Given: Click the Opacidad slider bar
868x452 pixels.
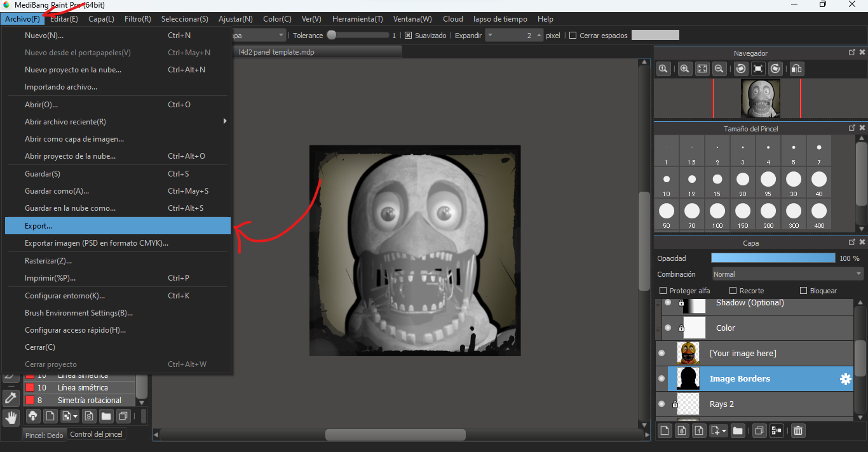Looking at the screenshot, I should click(x=773, y=258).
